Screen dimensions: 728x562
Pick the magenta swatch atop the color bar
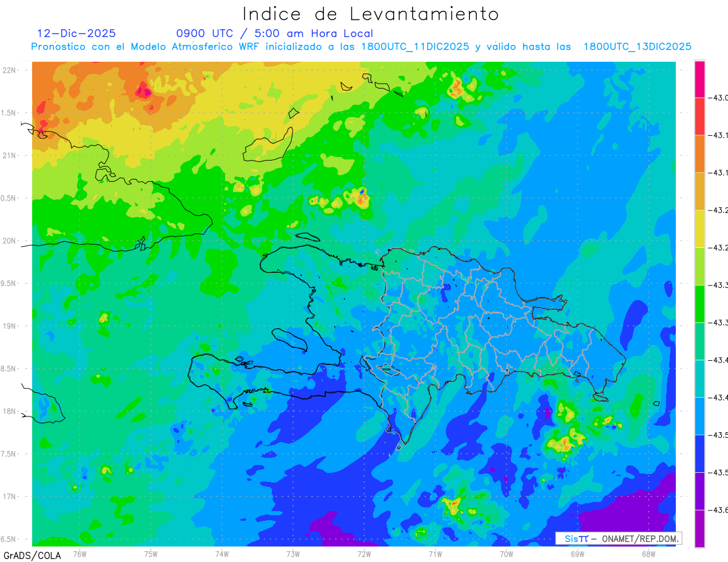click(x=699, y=79)
